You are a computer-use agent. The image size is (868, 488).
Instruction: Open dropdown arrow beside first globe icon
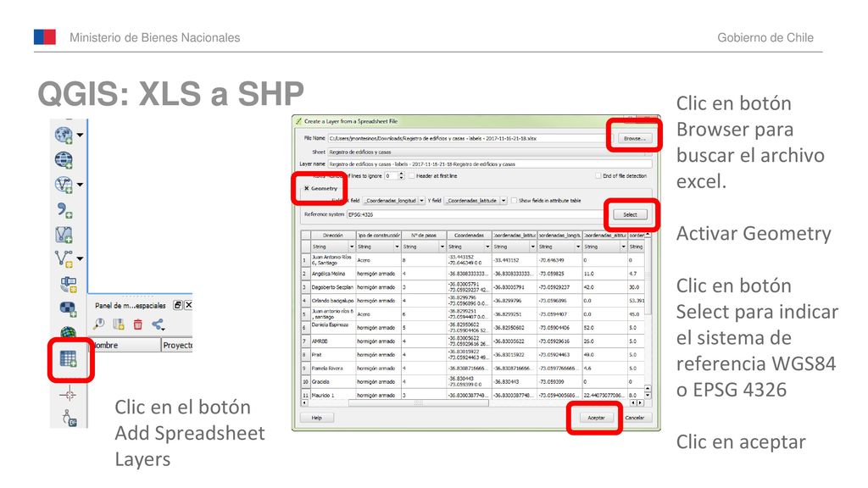[81, 135]
